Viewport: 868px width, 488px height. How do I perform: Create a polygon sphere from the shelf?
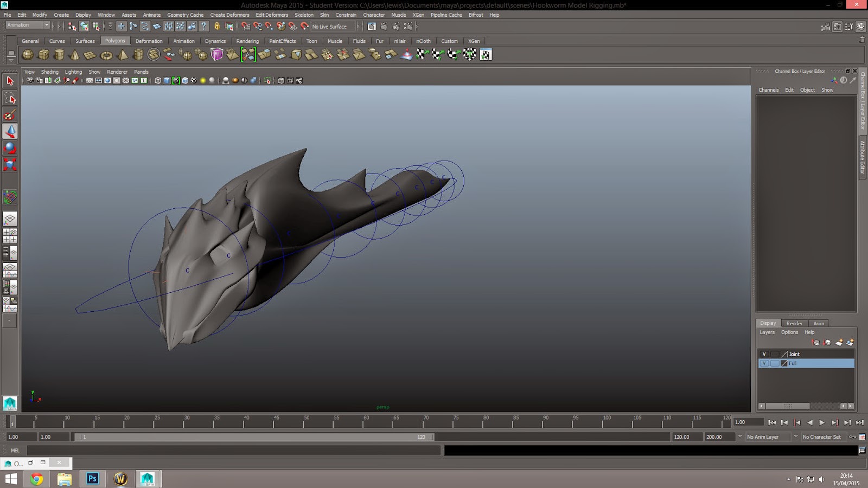[28, 55]
